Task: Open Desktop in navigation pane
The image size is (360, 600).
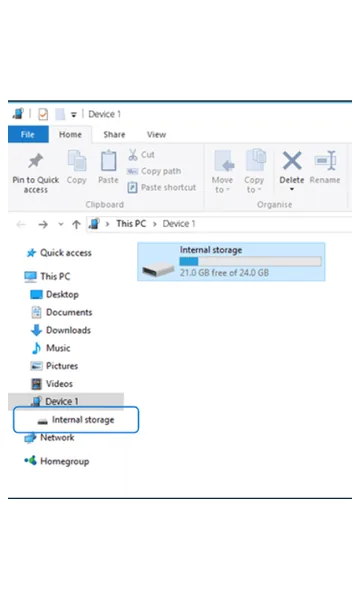Action: pyautogui.click(x=55, y=294)
